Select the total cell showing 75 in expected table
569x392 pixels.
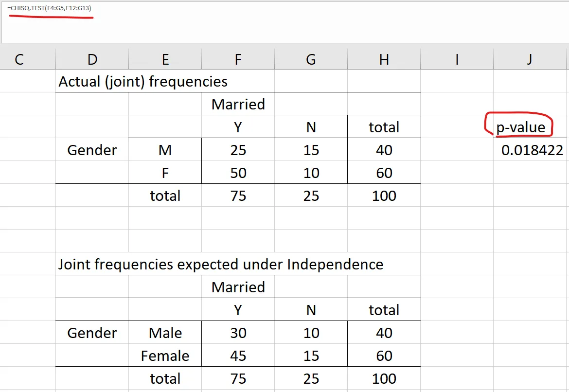tap(238, 378)
